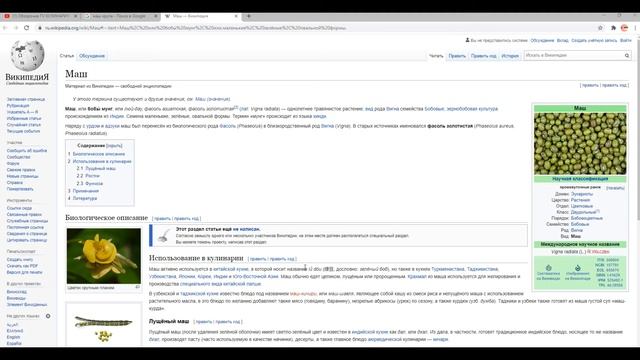Open the extensions puzzle icon
Screen dimensions: 640x360
(613, 28)
